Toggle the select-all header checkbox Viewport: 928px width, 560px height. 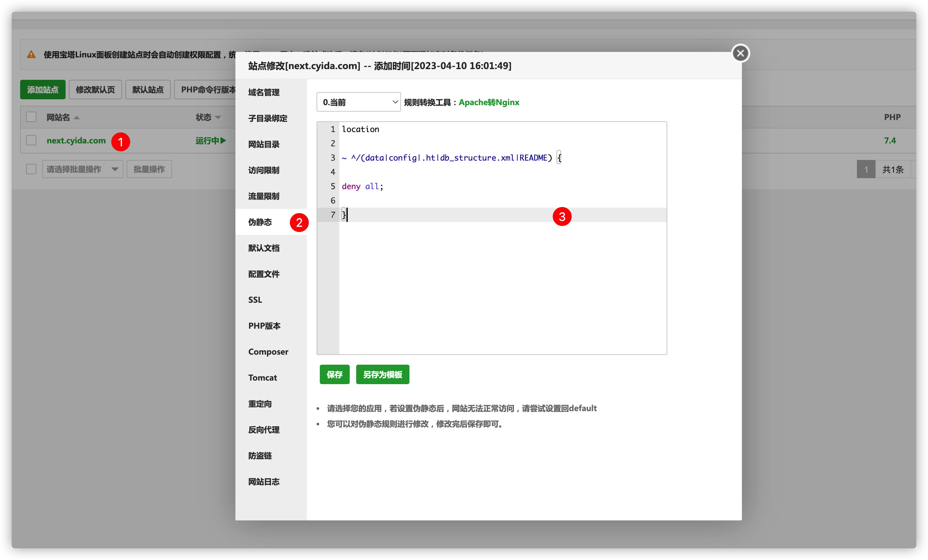tap(31, 117)
